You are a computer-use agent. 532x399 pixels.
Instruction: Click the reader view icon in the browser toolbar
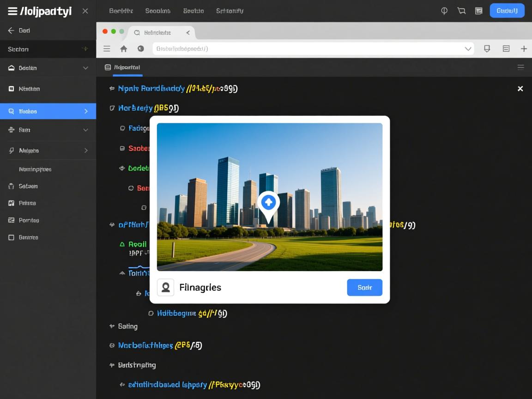click(506, 48)
